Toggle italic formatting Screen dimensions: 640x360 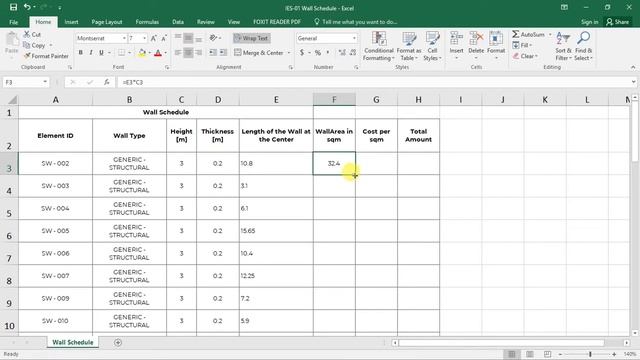(91, 53)
